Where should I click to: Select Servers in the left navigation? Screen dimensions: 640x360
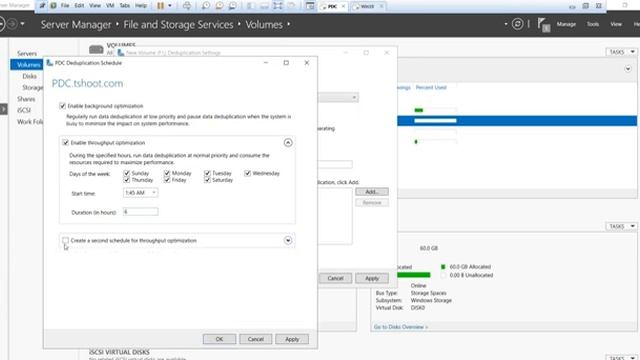pyautogui.click(x=27, y=53)
